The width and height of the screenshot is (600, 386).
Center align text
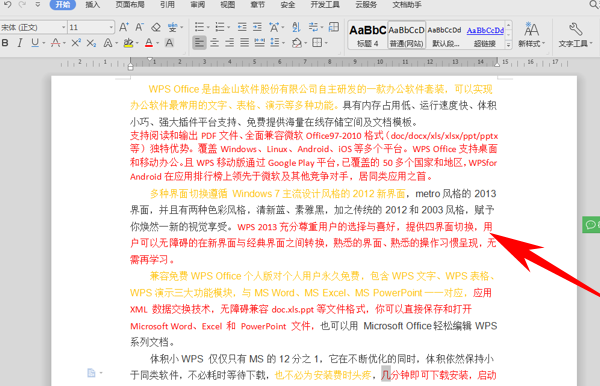click(x=214, y=43)
